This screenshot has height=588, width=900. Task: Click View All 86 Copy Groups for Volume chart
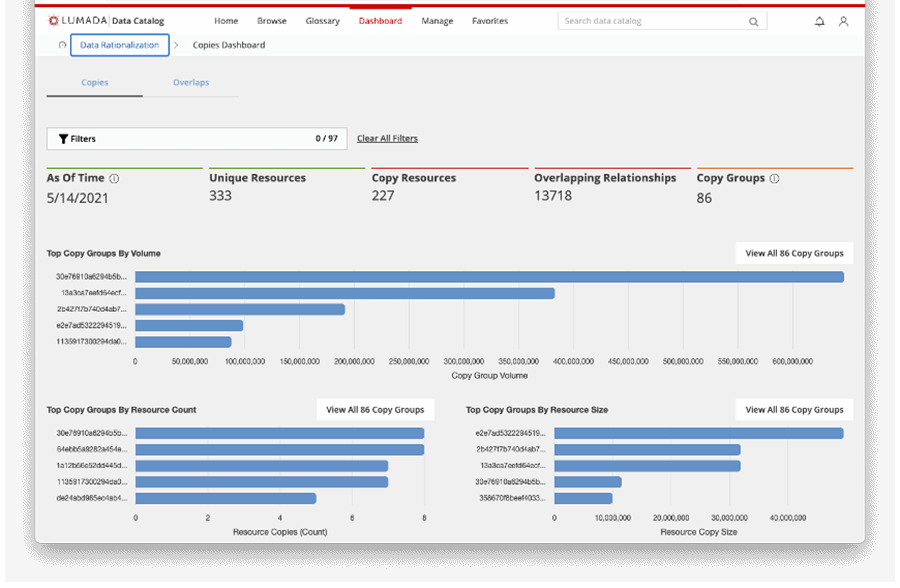(x=793, y=253)
